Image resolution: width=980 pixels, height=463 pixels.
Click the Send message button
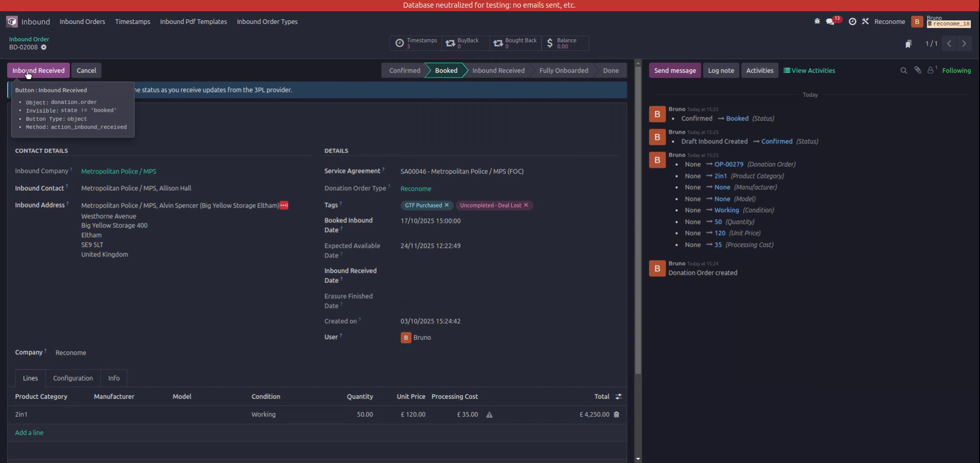pos(675,70)
